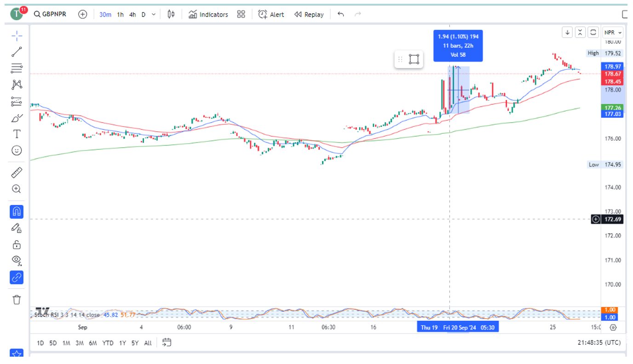
Task: Add a symbol with the compare plus icon
Action: click(x=82, y=14)
